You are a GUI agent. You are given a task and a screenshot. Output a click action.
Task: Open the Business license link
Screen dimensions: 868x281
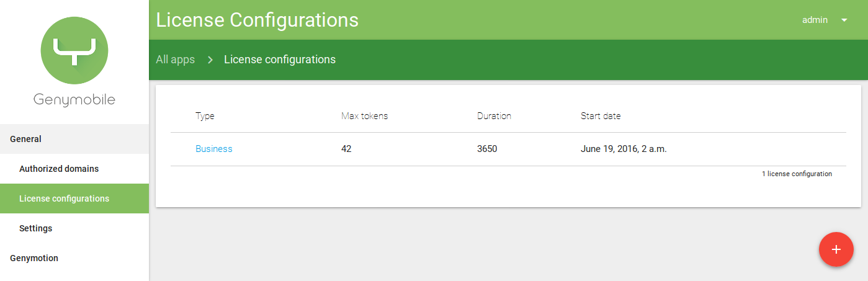tap(214, 149)
